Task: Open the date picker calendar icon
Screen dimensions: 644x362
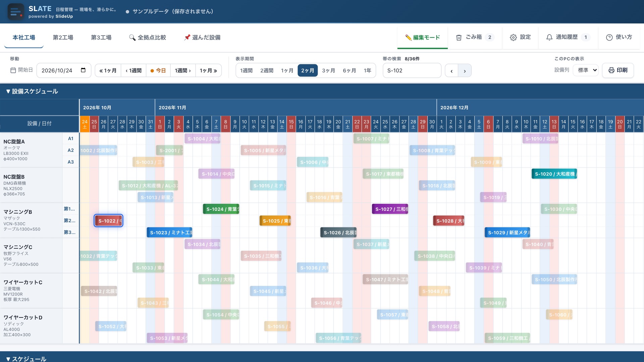Action: pos(83,70)
